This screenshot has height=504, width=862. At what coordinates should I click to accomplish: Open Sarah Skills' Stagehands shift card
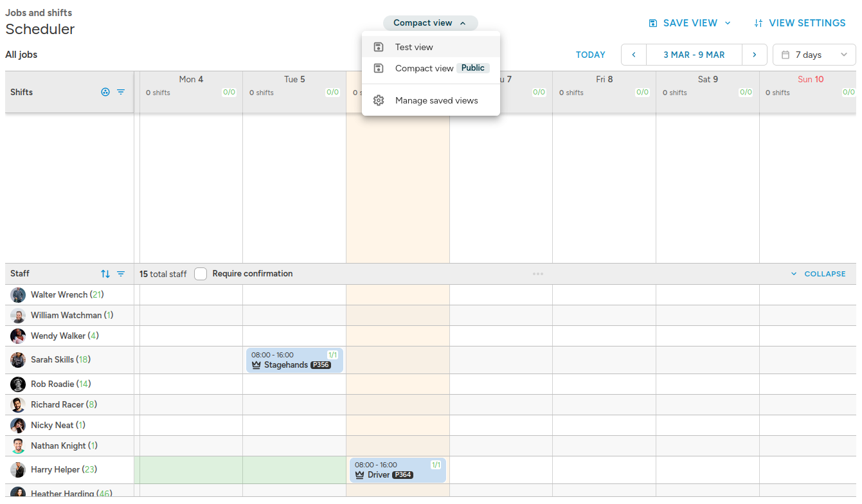[x=294, y=360]
